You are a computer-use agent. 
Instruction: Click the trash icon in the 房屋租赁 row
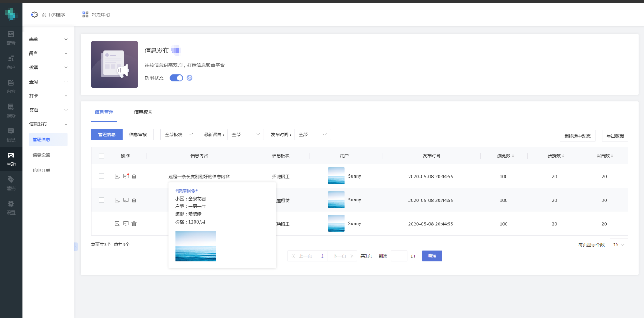tap(134, 200)
